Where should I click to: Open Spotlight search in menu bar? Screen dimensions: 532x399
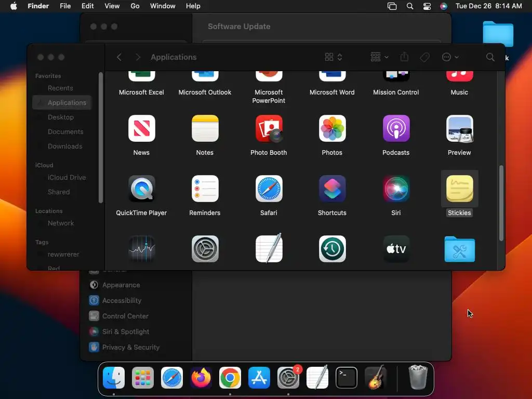[x=410, y=6]
